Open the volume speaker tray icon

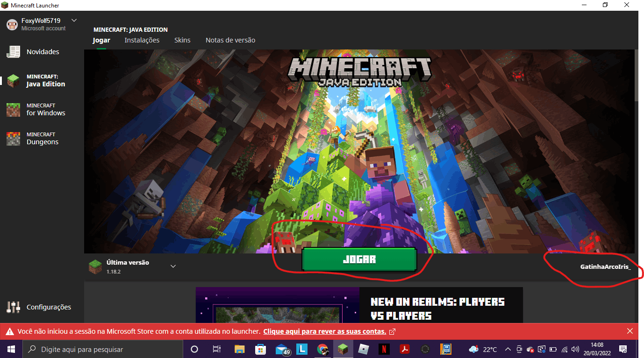point(575,349)
